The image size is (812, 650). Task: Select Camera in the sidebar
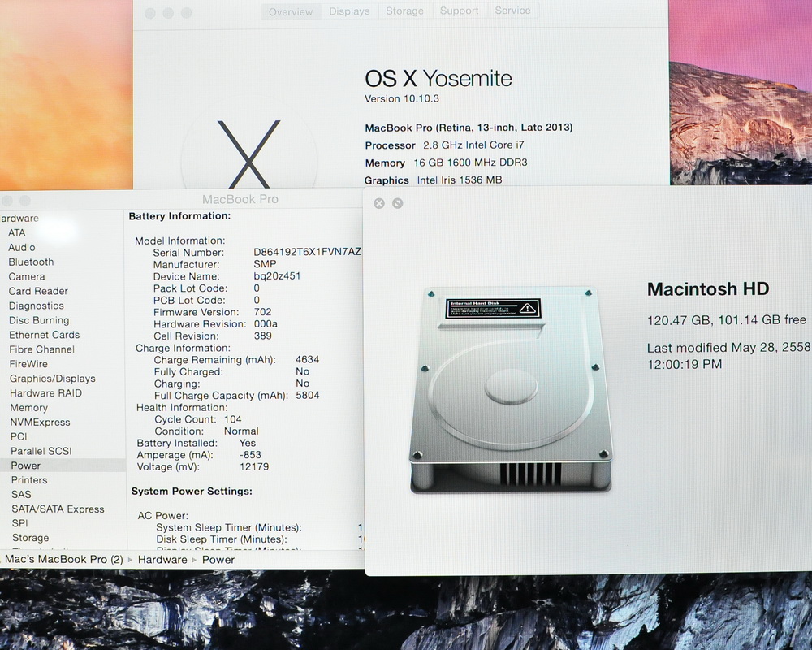point(27,276)
